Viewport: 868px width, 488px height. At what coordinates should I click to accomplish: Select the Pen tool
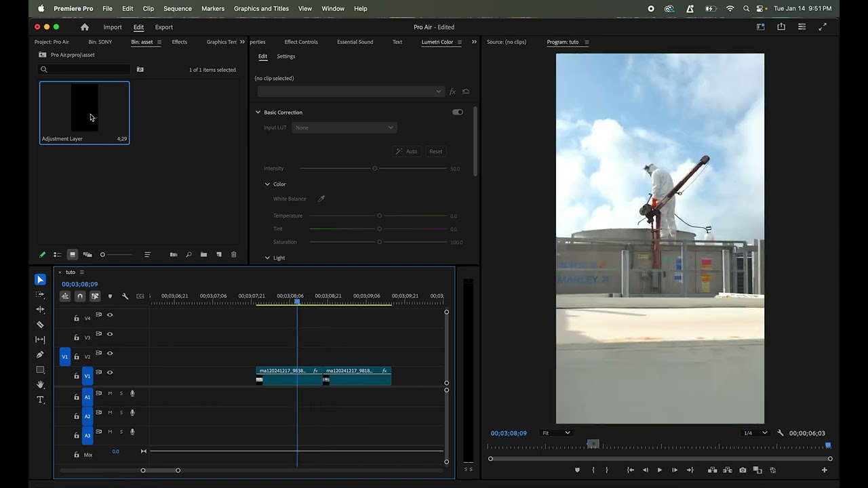[x=40, y=354]
